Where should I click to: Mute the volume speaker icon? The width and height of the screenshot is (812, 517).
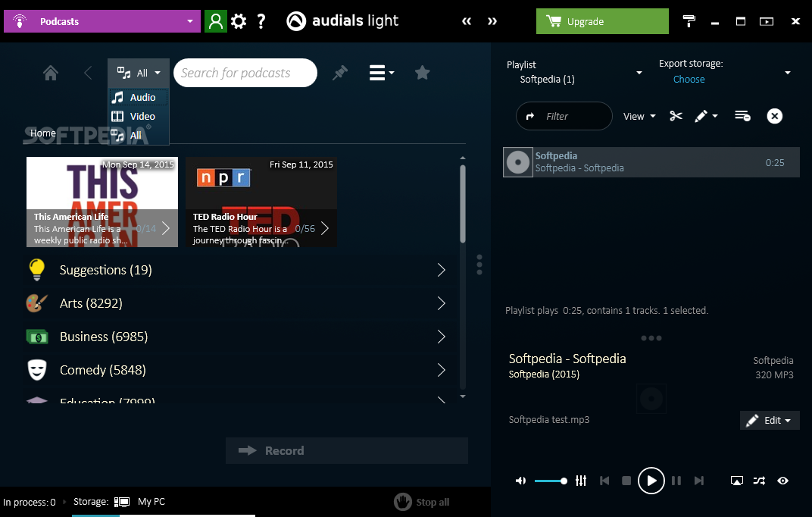[x=520, y=481]
